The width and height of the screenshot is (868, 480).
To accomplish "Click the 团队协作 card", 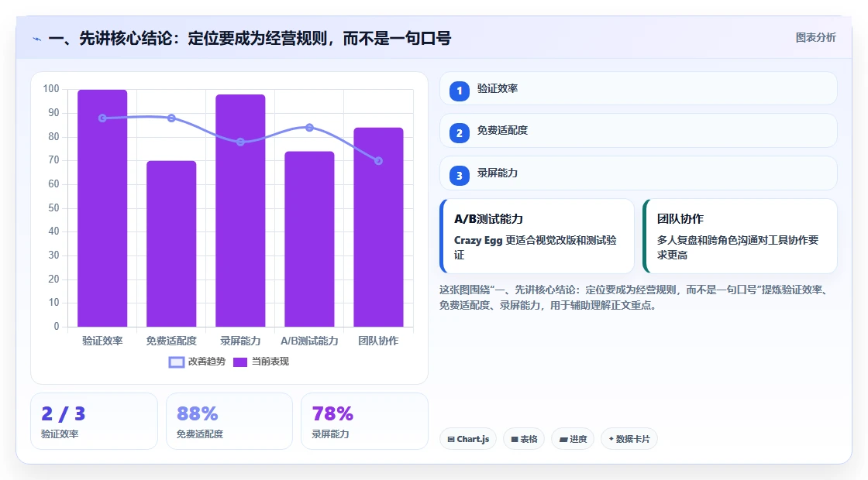I will (740, 236).
